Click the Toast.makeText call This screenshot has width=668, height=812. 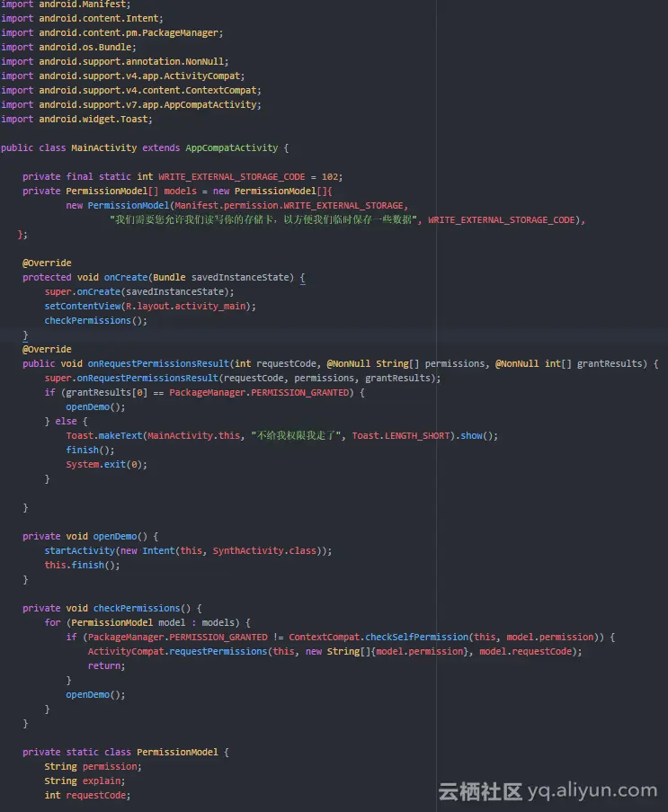[x=281, y=436]
